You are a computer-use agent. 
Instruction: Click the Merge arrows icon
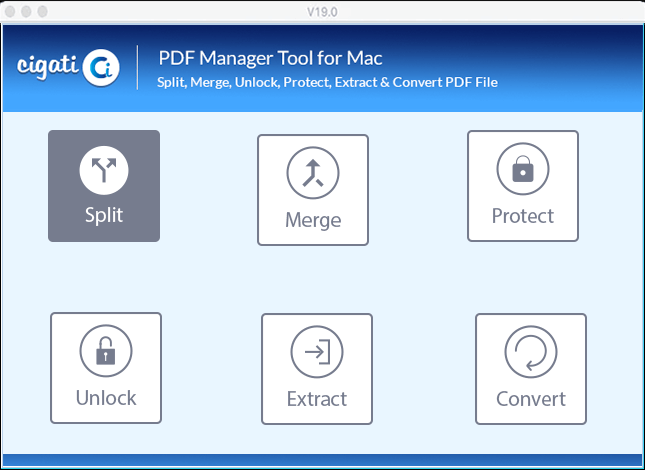(313, 173)
